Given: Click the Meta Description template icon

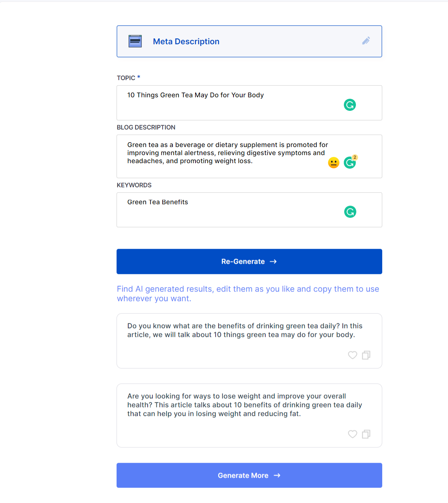Looking at the screenshot, I should [135, 41].
